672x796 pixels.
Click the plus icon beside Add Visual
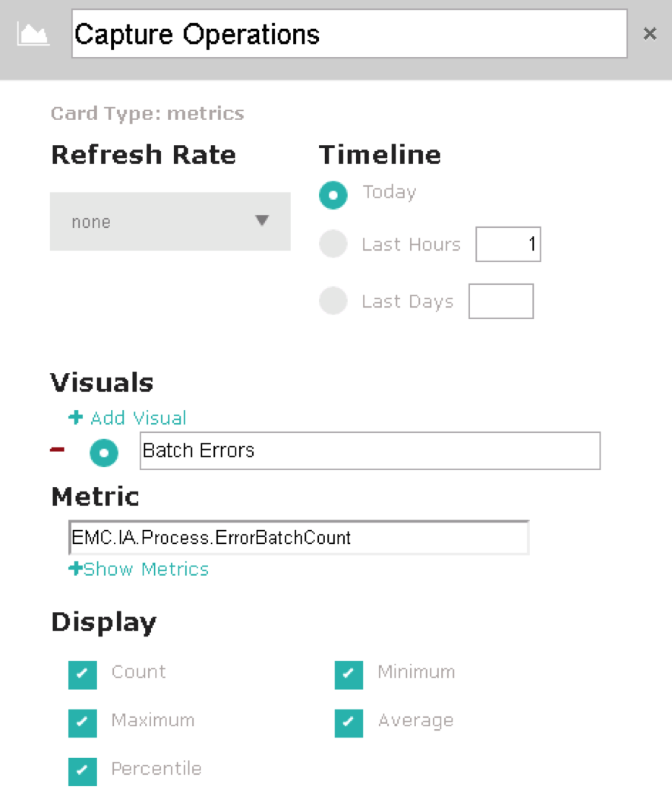pos(76,417)
